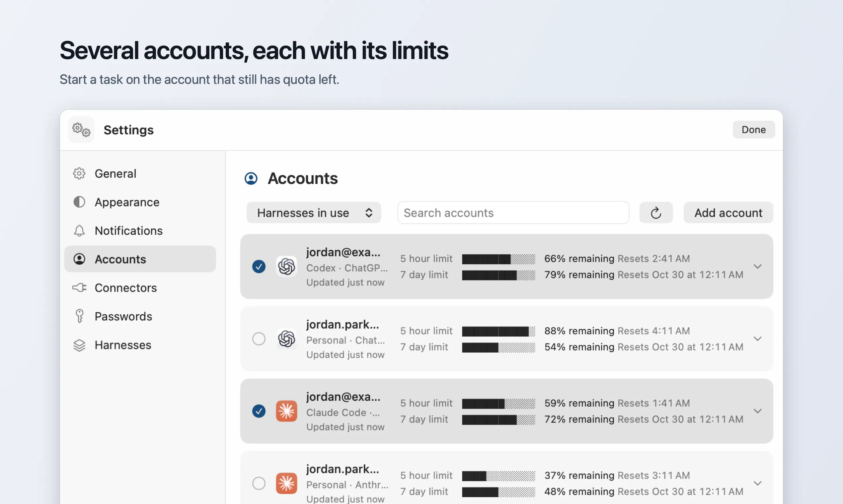Click the 54% remaining 7 day bar
The width and height of the screenshot is (843, 504).
[x=498, y=347]
